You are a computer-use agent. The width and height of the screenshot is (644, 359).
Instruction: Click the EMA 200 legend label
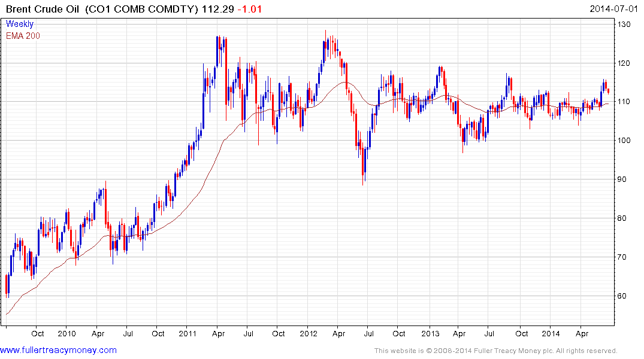(x=23, y=36)
